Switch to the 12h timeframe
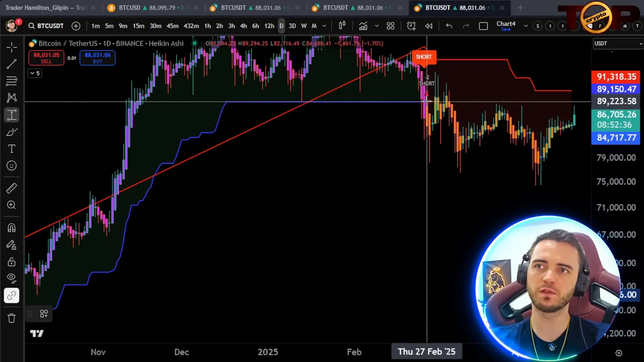The width and height of the screenshot is (644, 362). pyautogui.click(x=269, y=26)
